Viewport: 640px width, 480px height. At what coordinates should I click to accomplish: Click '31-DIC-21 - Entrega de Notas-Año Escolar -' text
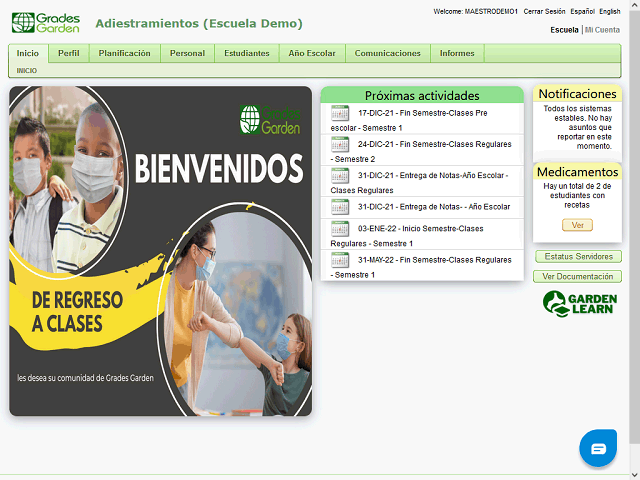pyautogui.click(x=433, y=176)
